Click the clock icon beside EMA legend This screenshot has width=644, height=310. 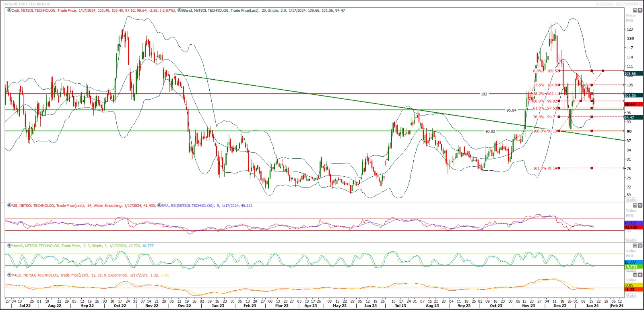[159, 206]
